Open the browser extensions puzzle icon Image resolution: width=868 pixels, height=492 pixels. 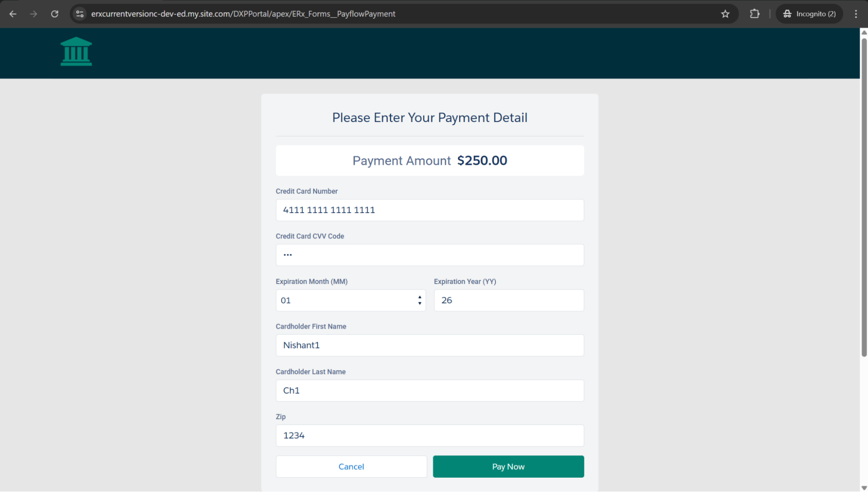[x=755, y=14]
